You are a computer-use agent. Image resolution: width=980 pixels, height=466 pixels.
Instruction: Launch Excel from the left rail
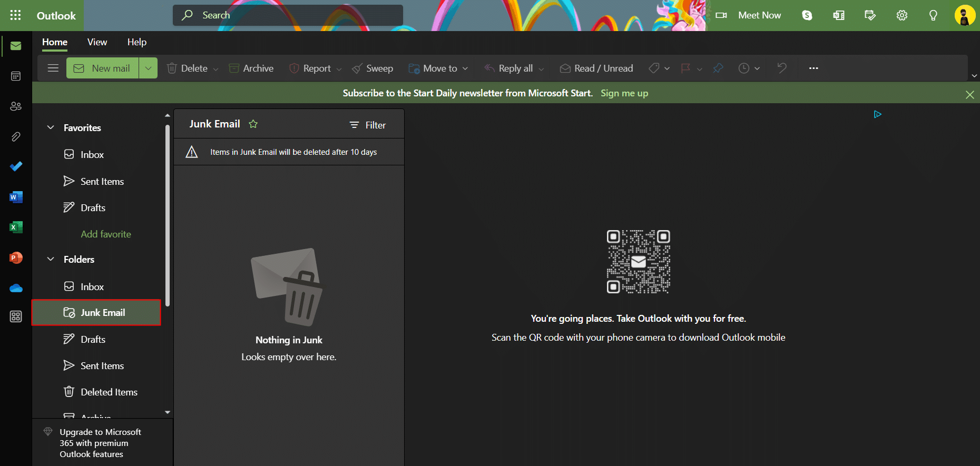tap(16, 227)
